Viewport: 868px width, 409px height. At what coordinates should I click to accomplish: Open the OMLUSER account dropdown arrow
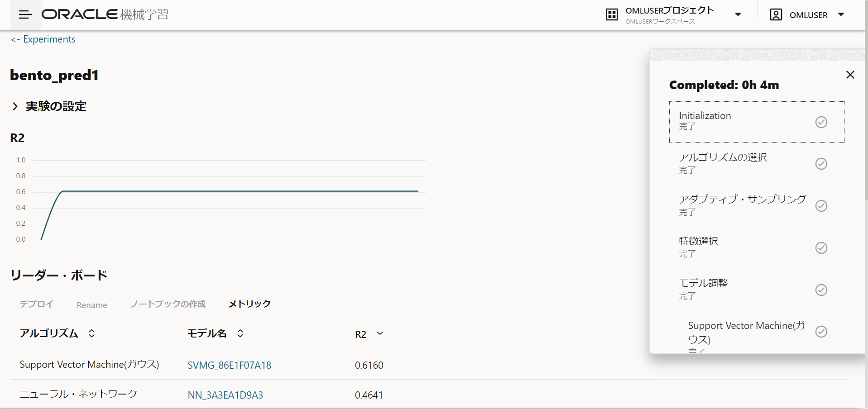[841, 14]
